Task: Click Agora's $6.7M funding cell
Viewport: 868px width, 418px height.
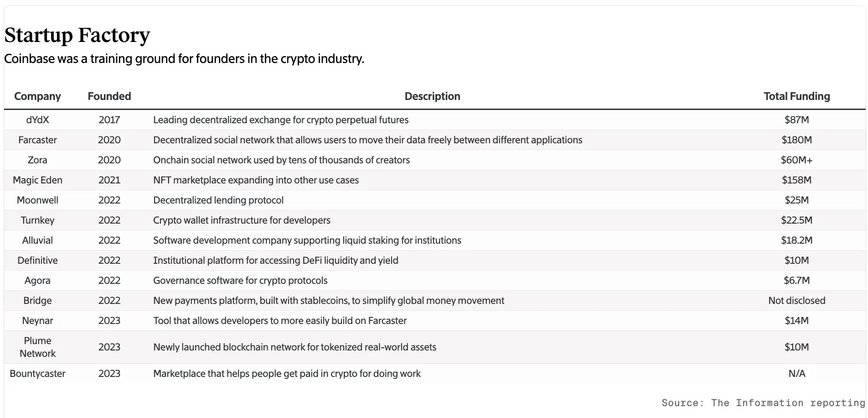Action: click(x=796, y=281)
